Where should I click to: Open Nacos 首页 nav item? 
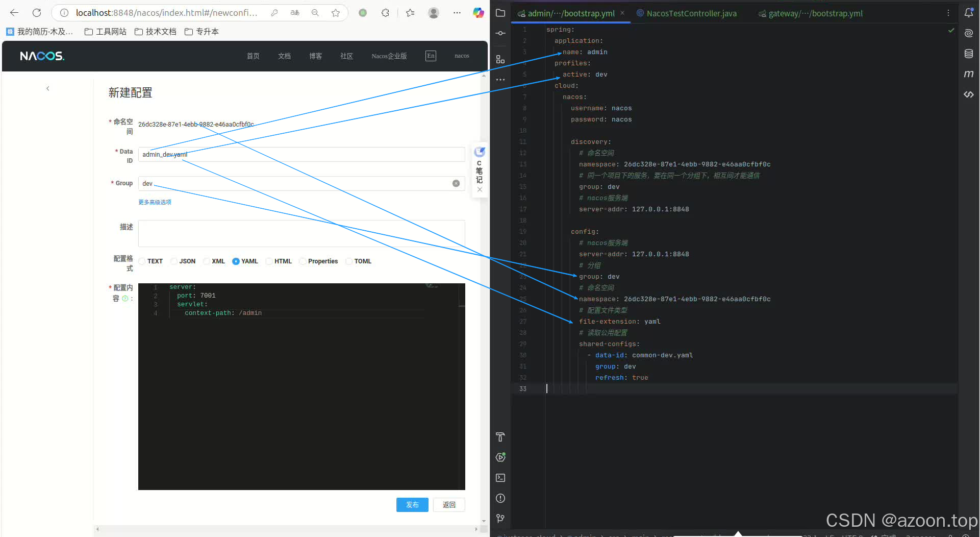coord(253,56)
